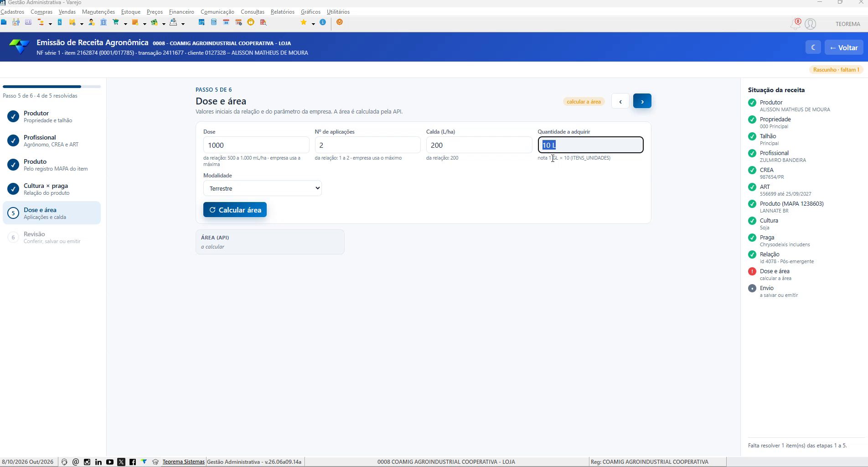Go to next step arrow button
Image resolution: width=868 pixels, height=467 pixels.
[x=642, y=101]
